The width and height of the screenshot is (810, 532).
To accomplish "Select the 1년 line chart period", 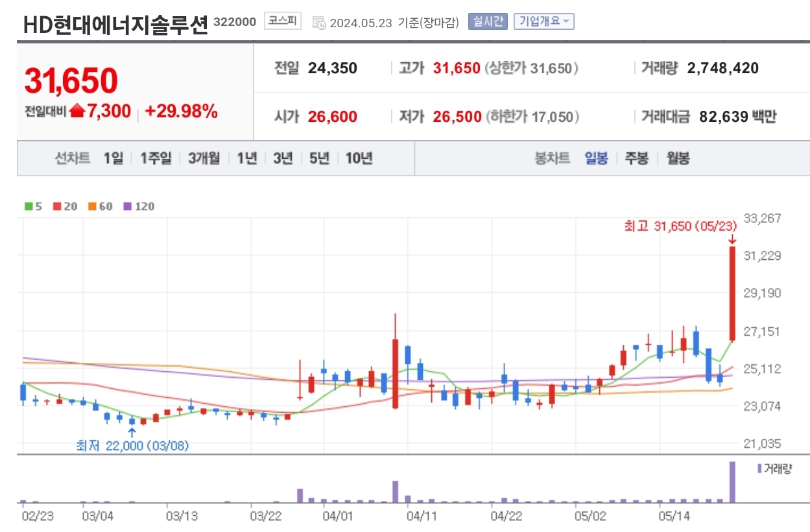I will 247,159.
